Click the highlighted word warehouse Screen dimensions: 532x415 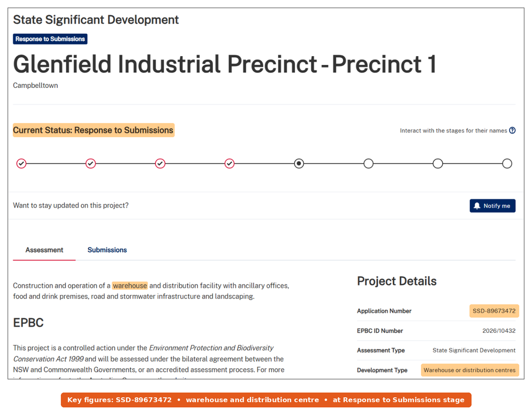point(130,286)
